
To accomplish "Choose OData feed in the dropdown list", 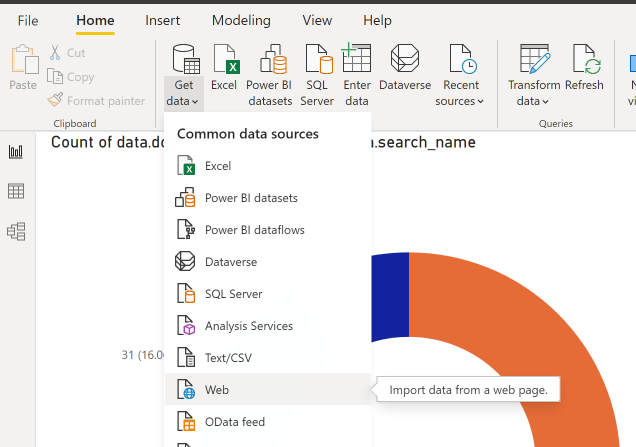I will tap(268, 422).
